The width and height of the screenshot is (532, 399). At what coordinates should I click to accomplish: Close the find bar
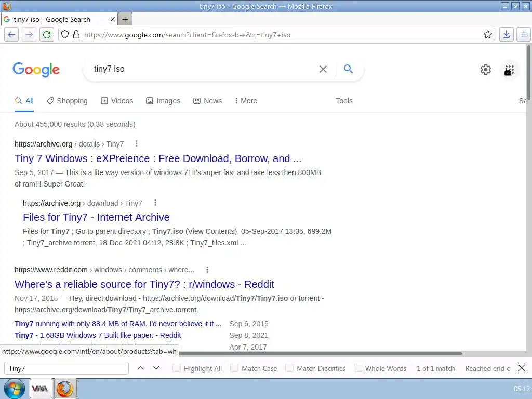click(x=522, y=368)
